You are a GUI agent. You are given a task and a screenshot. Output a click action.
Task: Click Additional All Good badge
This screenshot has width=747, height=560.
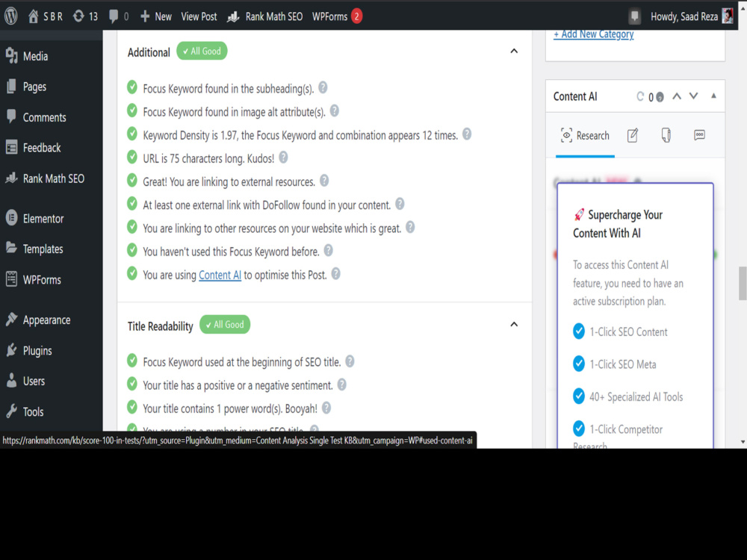(202, 51)
